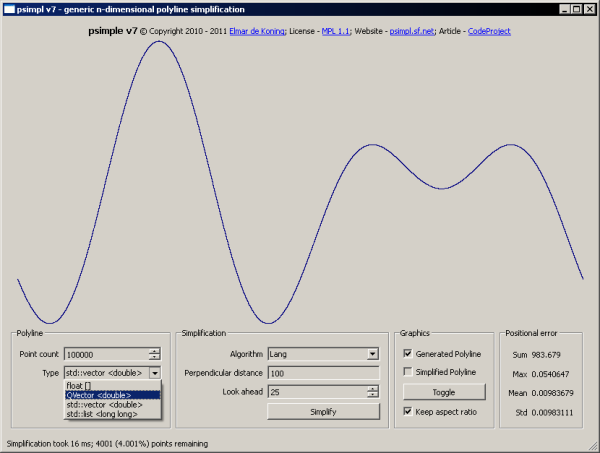Screen dimensions: 600x453
Task: Pick std::list <long long> type option
Action: 102,413
